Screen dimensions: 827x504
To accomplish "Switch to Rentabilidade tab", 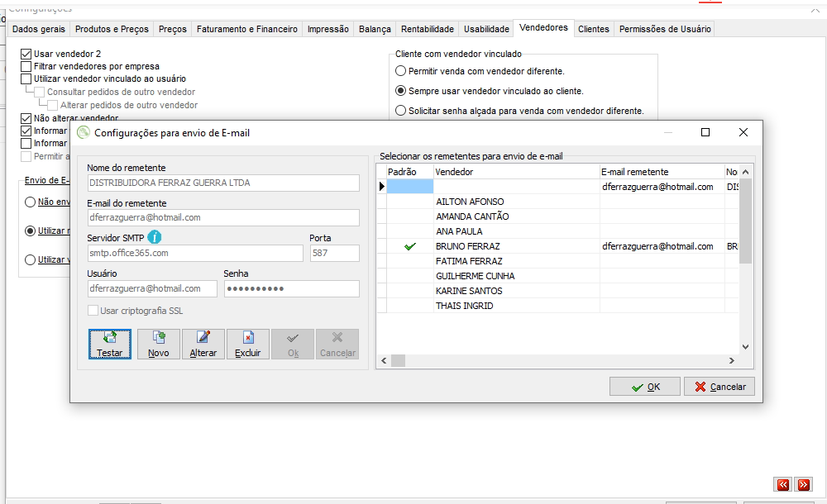I will [428, 29].
